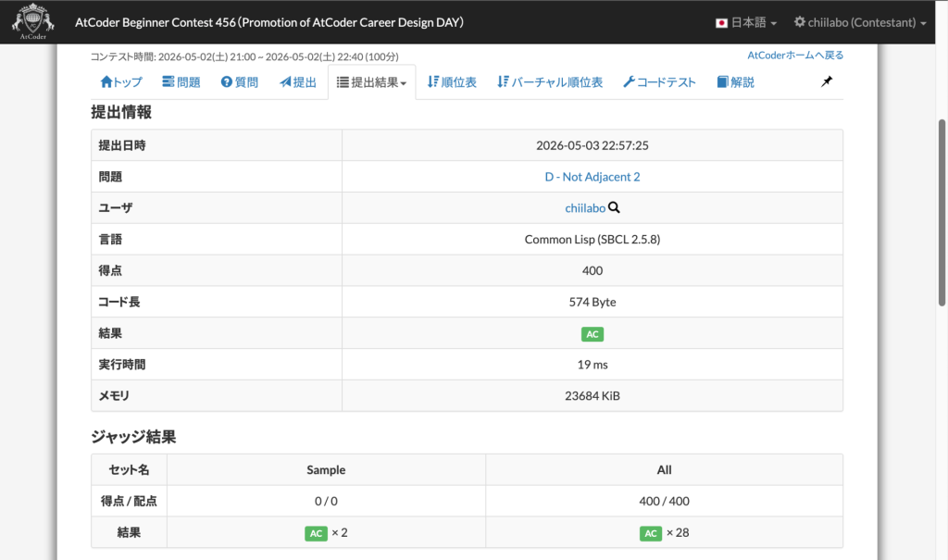Open the 提出 tab
948x560 pixels.
click(x=298, y=82)
